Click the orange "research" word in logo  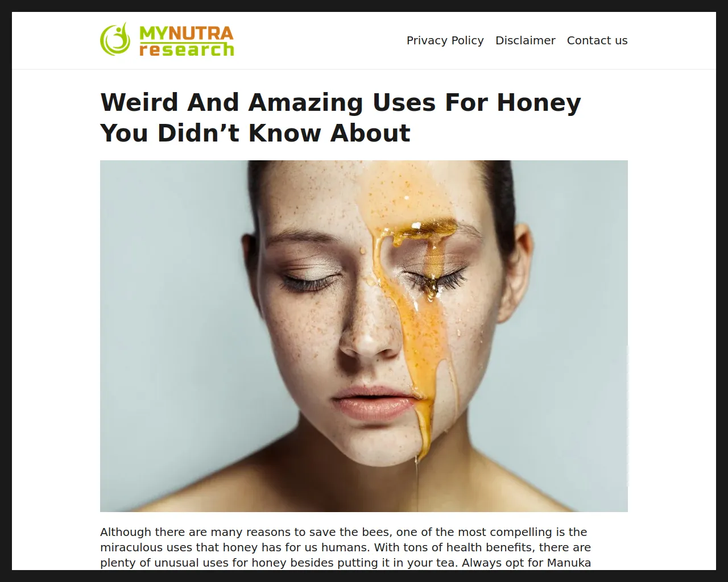(187, 49)
